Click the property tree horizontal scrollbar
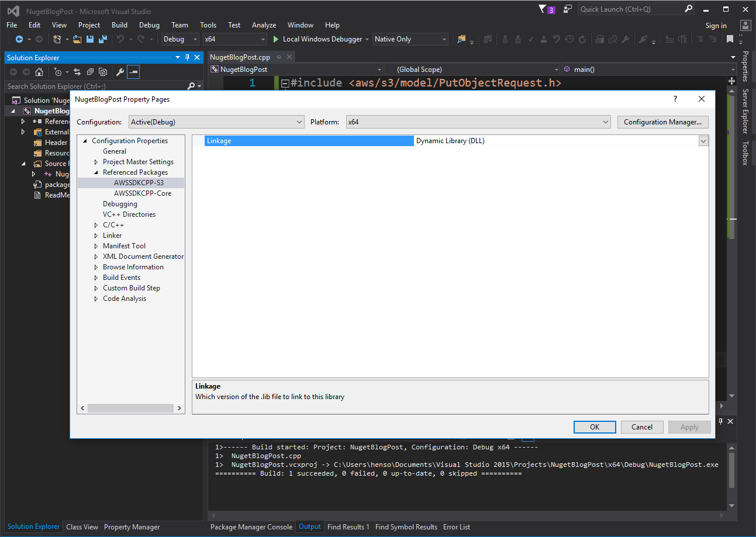The width and height of the screenshot is (756, 537). 131,408
